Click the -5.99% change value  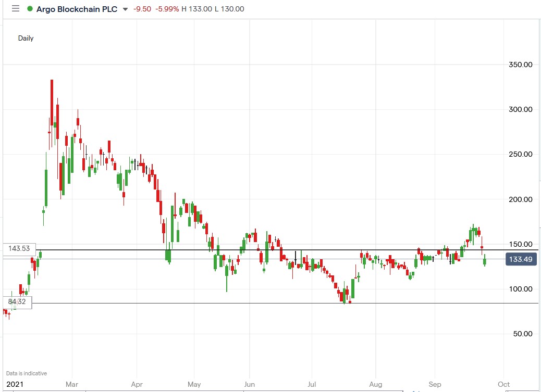tap(167, 9)
